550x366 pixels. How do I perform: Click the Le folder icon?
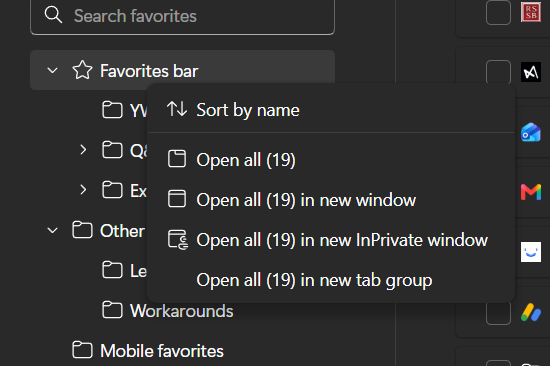click(x=112, y=270)
